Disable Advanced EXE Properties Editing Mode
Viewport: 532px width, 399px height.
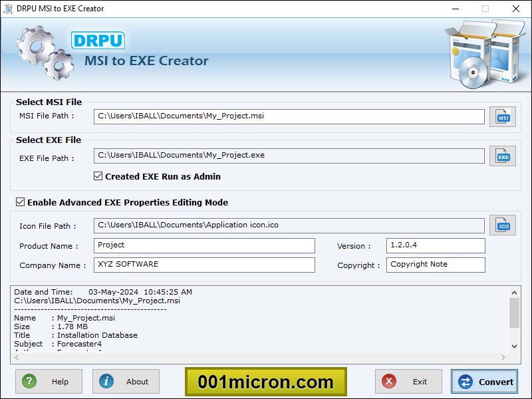[19, 202]
